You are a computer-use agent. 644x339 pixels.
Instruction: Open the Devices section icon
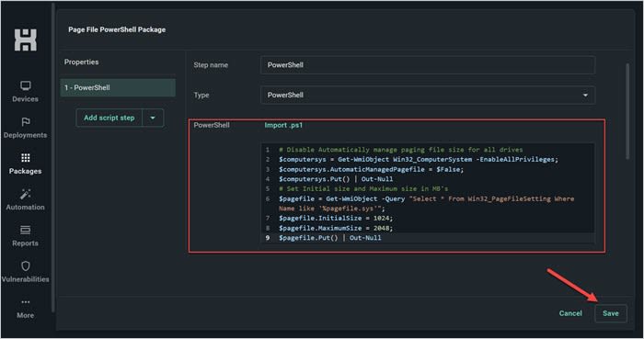coord(26,85)
